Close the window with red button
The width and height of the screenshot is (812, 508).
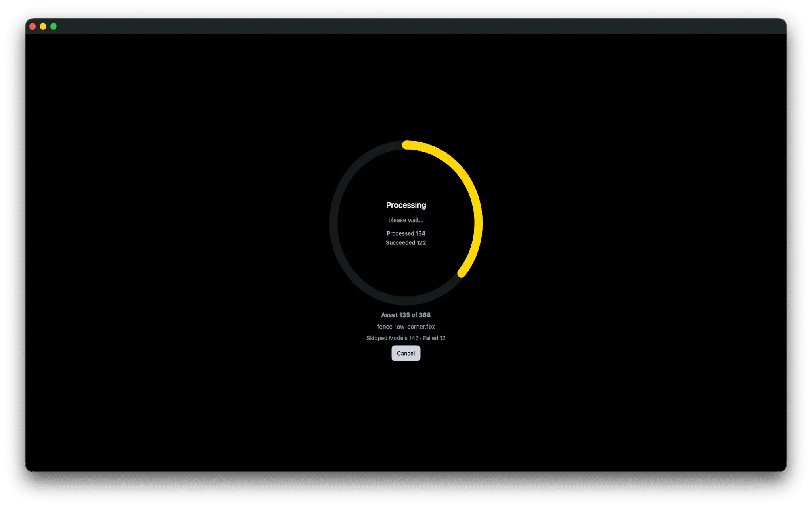33,27
